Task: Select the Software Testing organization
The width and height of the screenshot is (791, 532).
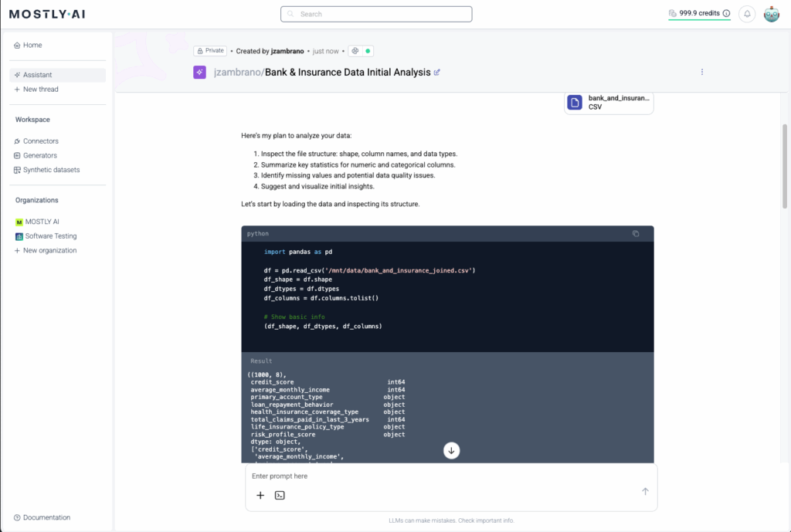Action: click(46, 236)
